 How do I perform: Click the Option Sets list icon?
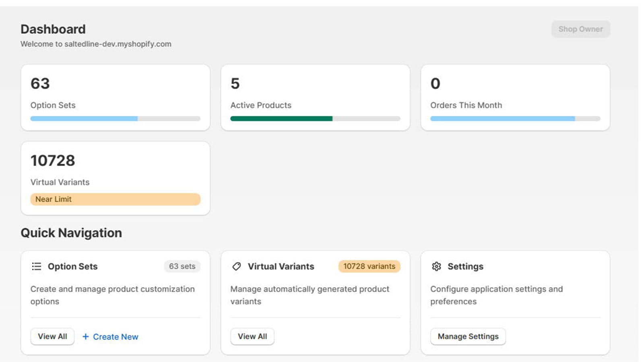click(x=36, y=266)
